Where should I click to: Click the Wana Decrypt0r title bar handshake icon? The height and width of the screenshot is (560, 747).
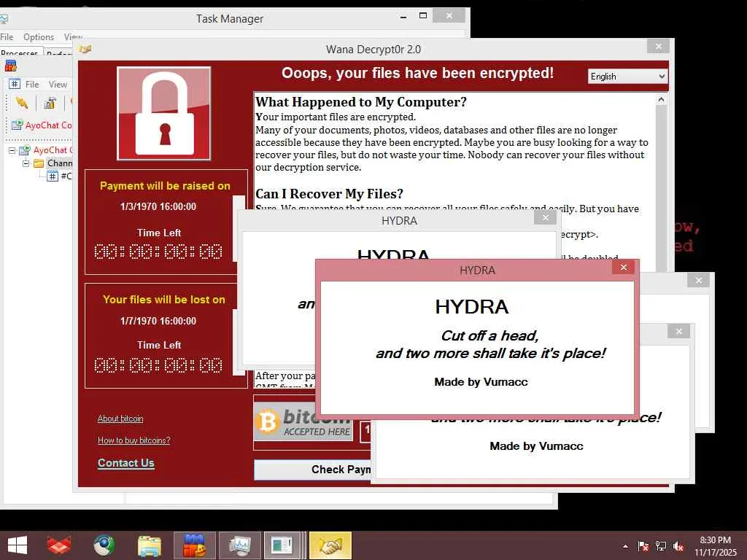pos(85,49)
